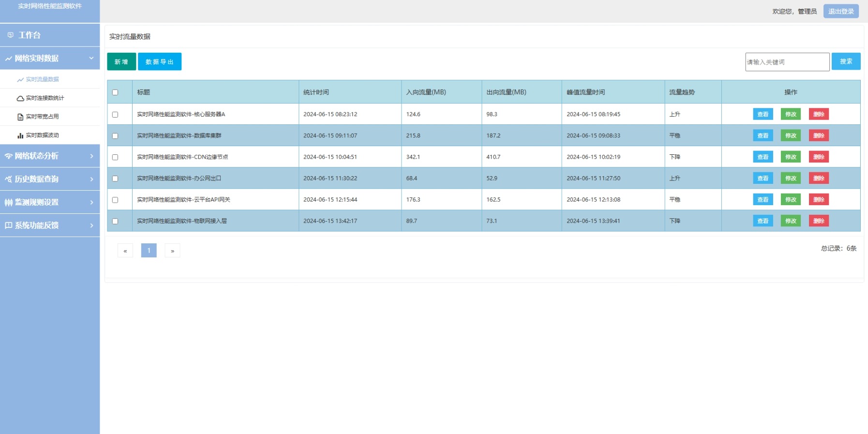Click the 实时数据波动 bar chart icon
This screenshot has height=434, width=868.
pos(20,135)
